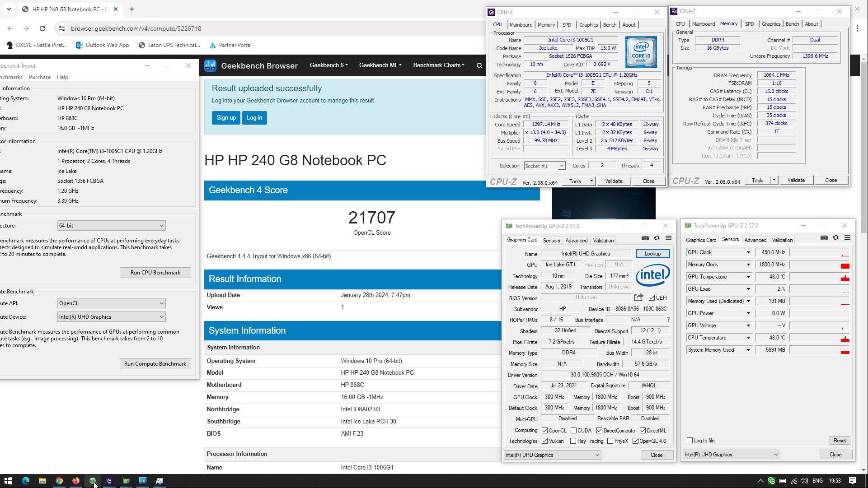The height and width of the screenshot is (488, 868).
Task: Click Lookup button in GPU-Z
Action: click(x=652, y=254)
